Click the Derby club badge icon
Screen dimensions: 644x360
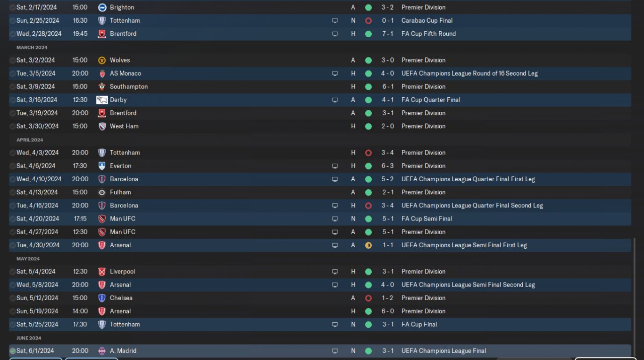102,100
